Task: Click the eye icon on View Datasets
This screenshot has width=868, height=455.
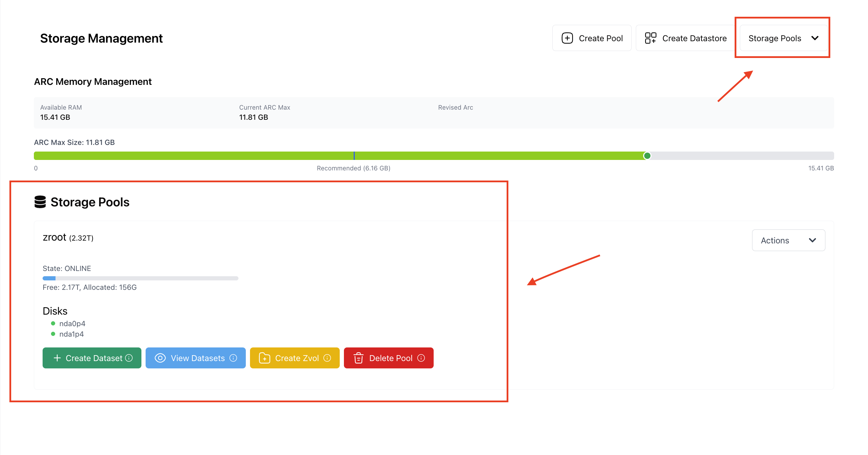Action: point(160,358)
